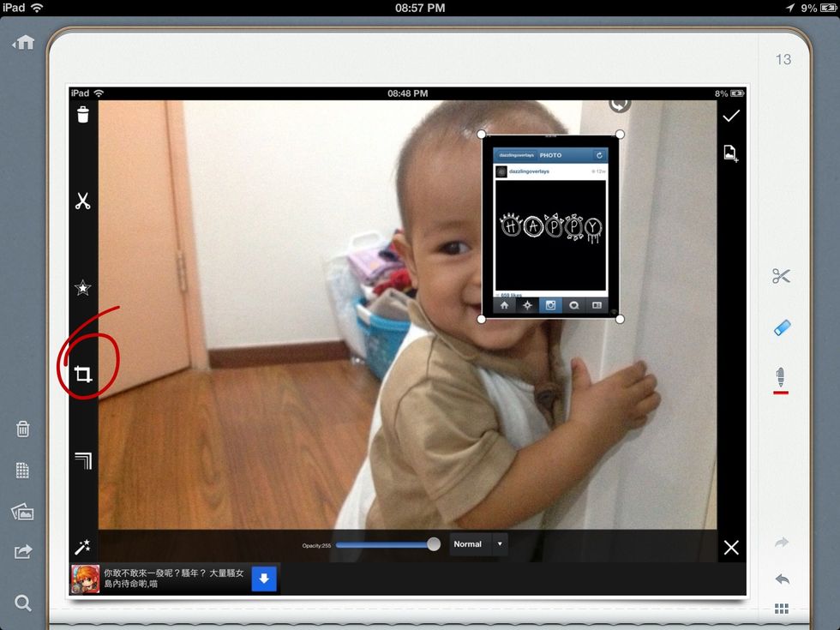Tap the star icon in the editor toolbar
This screenshot has width=840, height=630.
tap(83, 288)
